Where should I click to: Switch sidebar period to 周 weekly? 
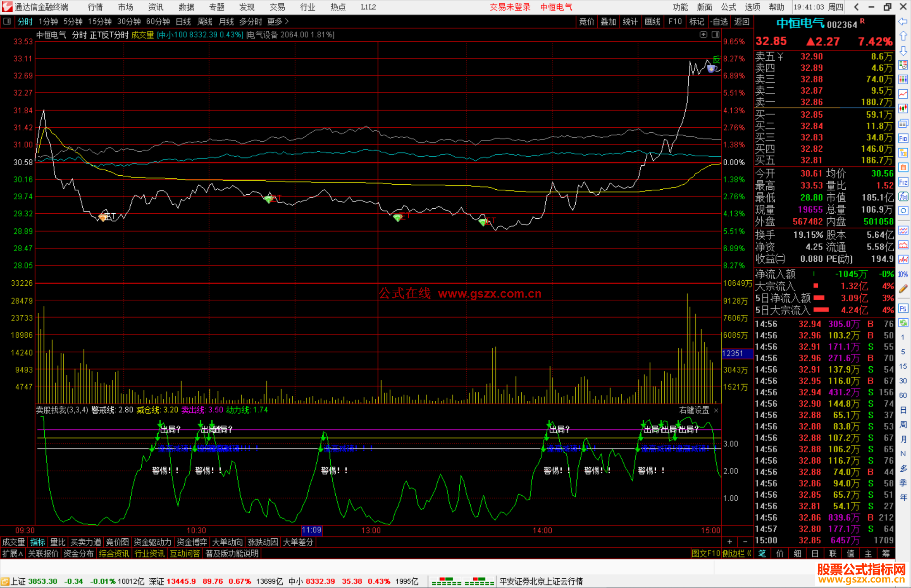(x=903, y=424)
